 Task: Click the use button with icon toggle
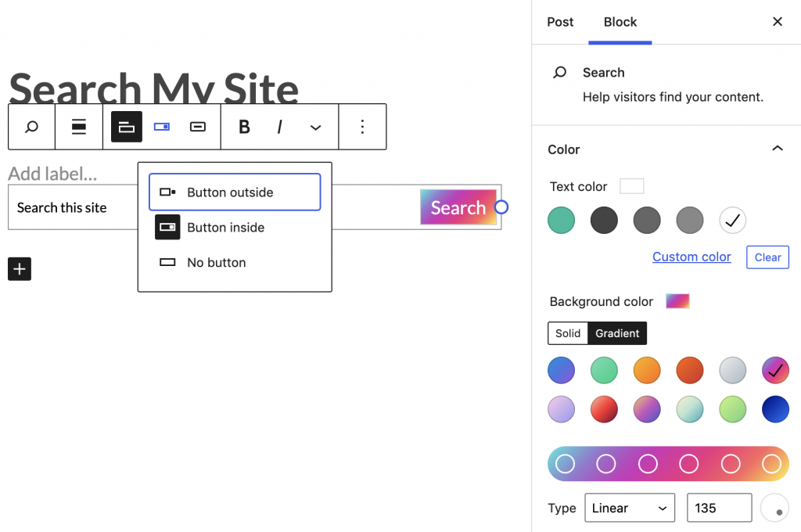pyautogui.click(x=198, y=127)
